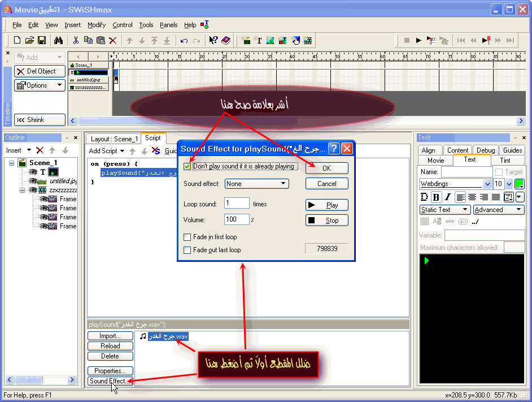Open the font size dropdown arrow
Screen dimensions: 532x402
click(509, 184)
